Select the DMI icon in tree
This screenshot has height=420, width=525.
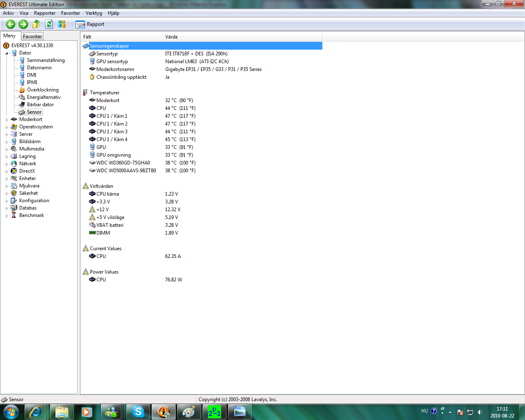[x=22, y=75]
